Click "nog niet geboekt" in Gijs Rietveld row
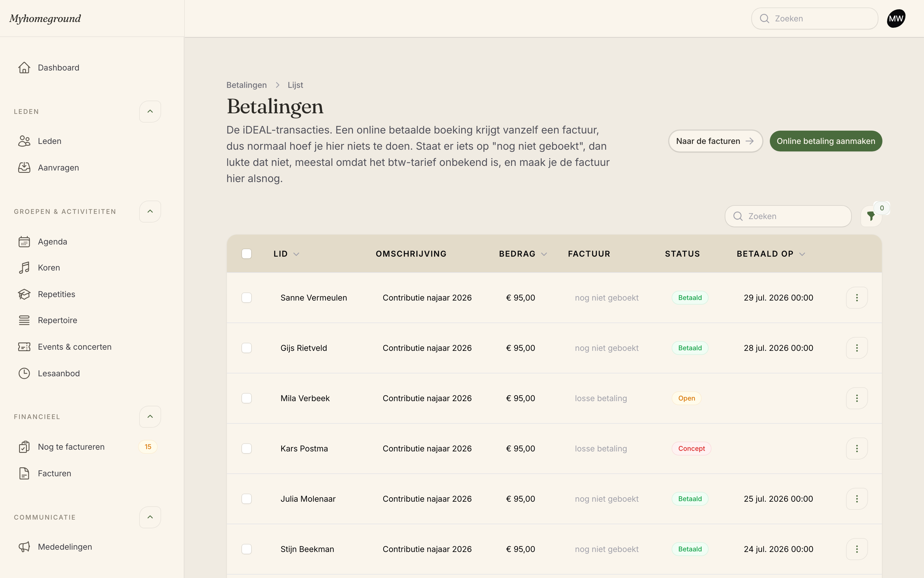The height and width of the screenshot is (578, 924). click(606, 348)
